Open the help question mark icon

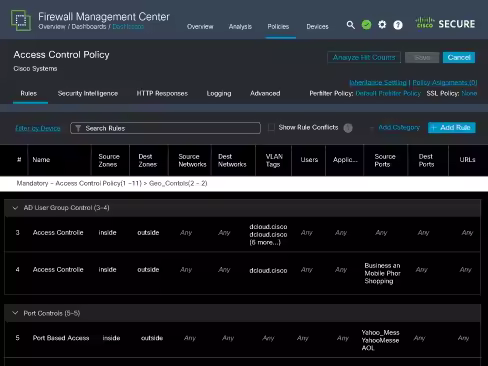click(398, 25)
